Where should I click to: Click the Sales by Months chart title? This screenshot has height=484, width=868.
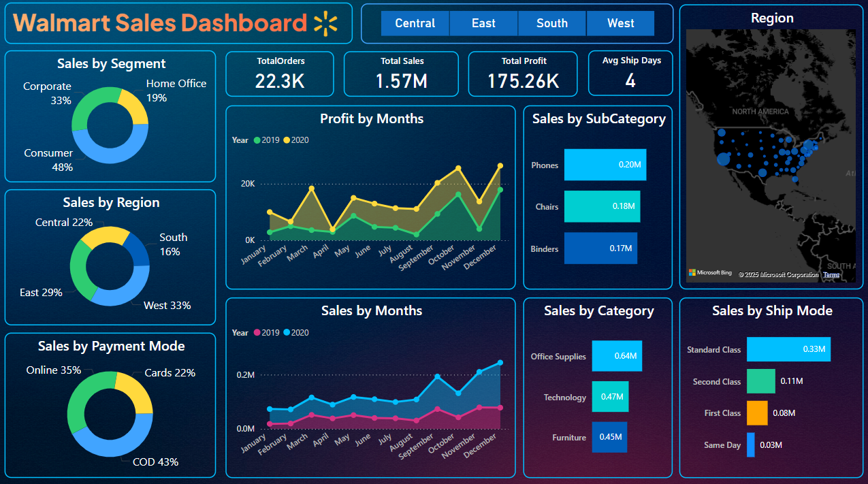coord(372,310)
